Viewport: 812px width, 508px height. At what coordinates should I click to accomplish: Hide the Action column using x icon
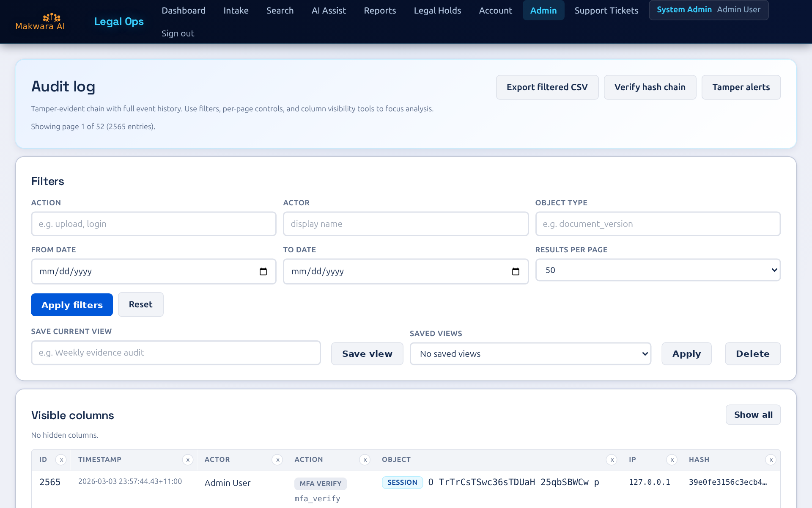365,460
